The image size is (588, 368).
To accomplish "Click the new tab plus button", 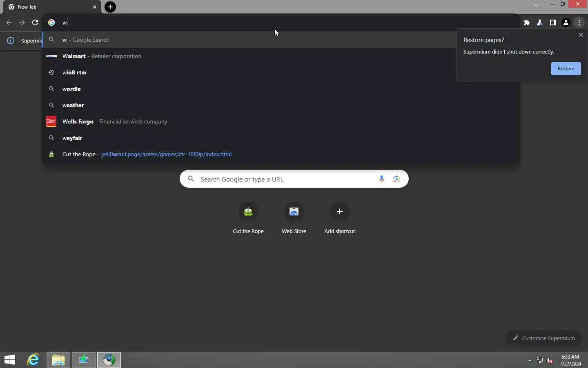I will pos(110,7).
